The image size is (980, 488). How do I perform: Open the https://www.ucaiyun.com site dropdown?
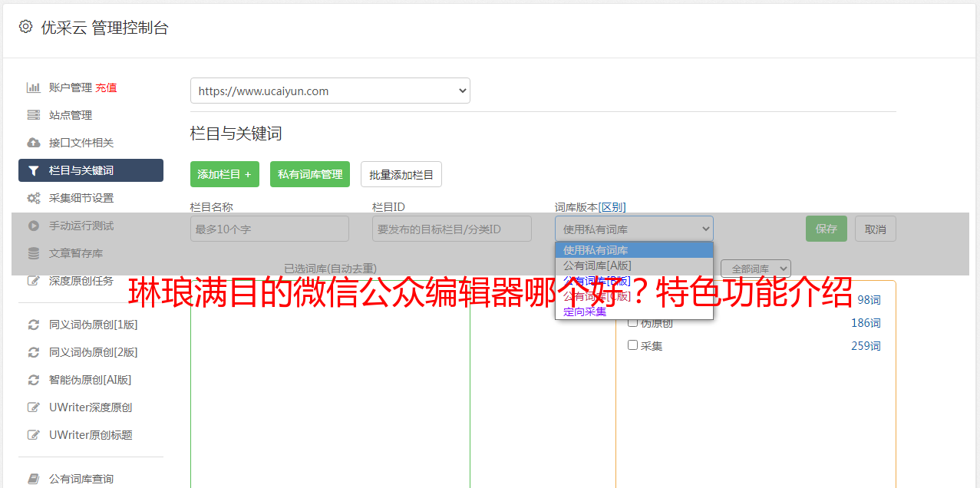pyautogui.click(x=330, y=91)
